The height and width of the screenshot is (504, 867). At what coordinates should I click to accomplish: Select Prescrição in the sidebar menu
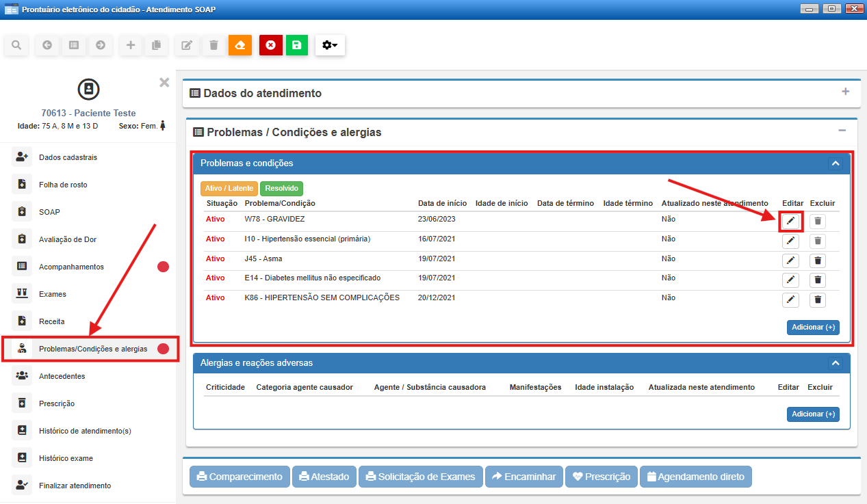click(57, 403)
